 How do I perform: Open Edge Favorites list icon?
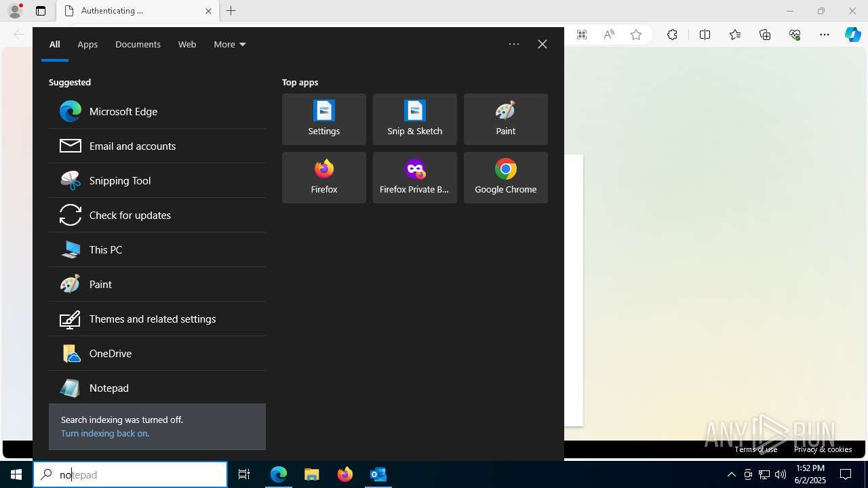735,35
